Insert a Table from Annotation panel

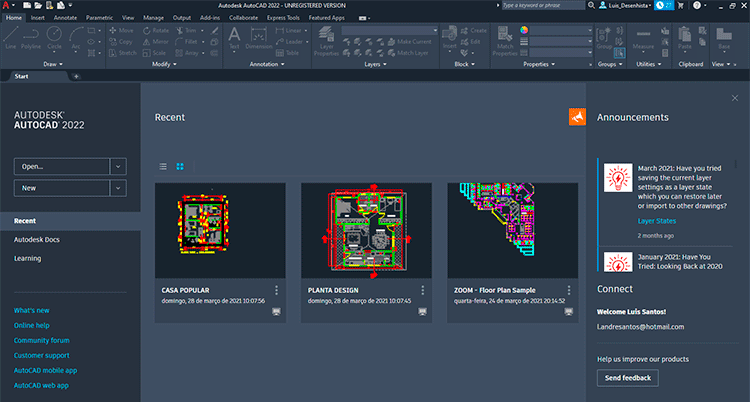pyautogui.click(x=287, y=53)
